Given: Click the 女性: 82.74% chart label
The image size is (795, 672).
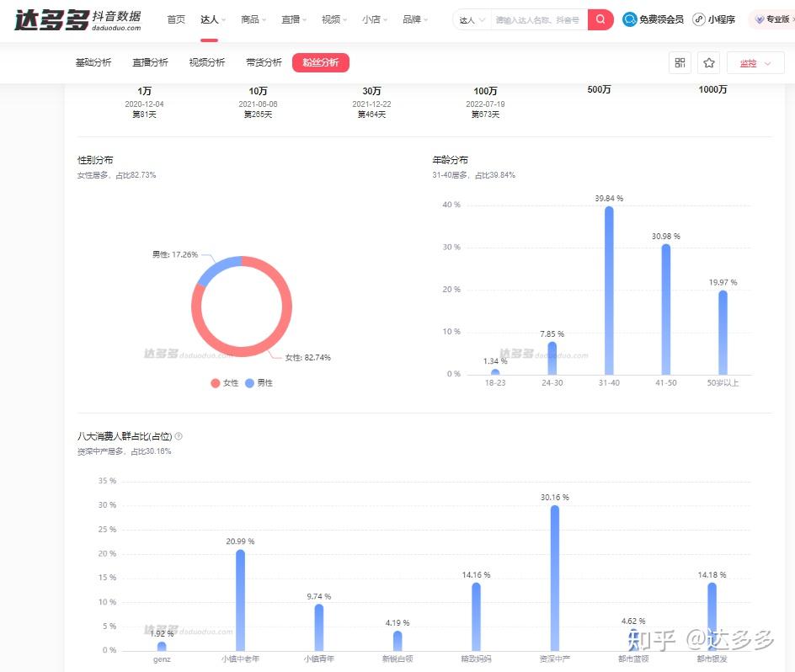Looking at the screenshot, I should (x=307, y=358).
